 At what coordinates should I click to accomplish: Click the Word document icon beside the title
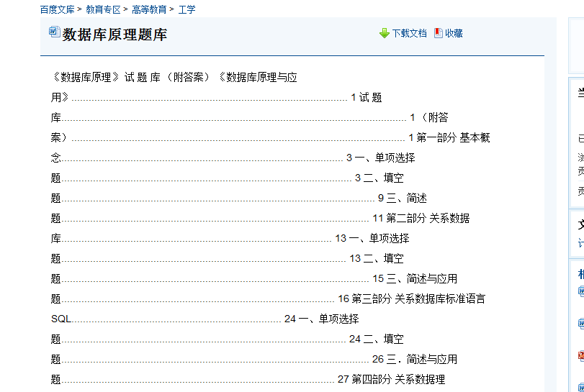coord(54,32)
